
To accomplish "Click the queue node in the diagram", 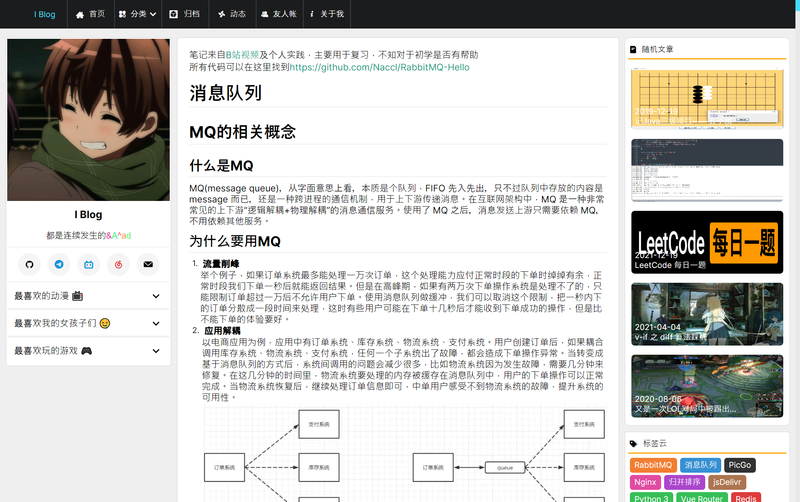I will tap(505, 467).
